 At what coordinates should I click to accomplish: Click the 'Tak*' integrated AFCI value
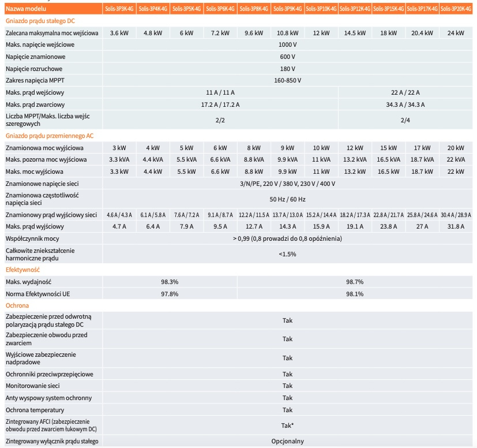coord(287,425)
